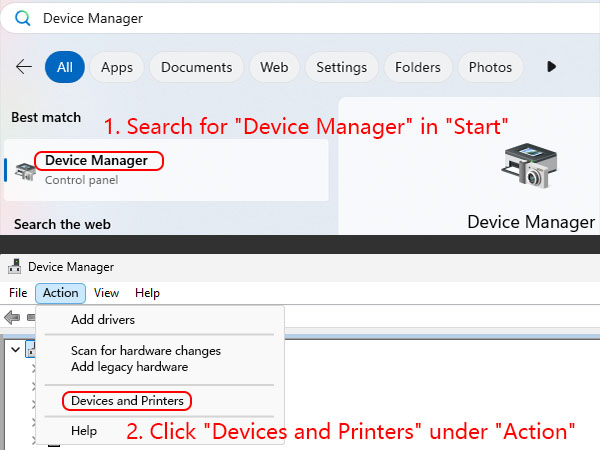Click the toolbar back arrow in Device Manager
The image size is (600, 450).
12,317
